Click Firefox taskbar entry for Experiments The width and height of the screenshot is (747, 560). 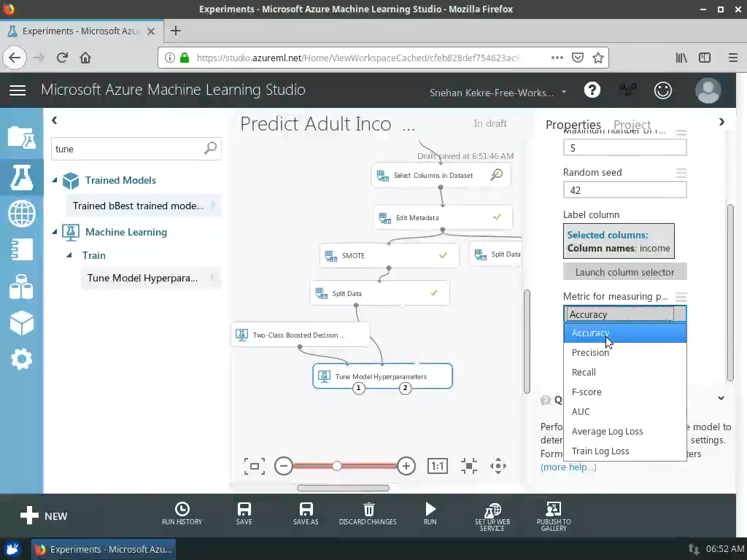[104, 549]
